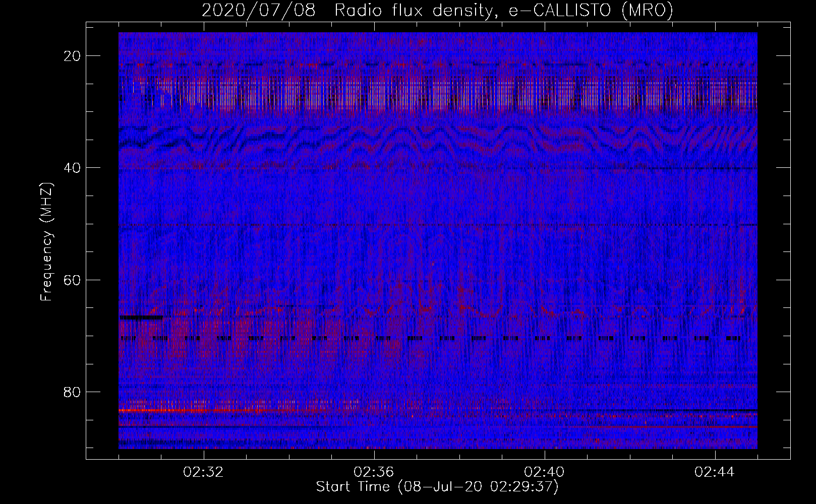Click the 'Start Time (08-Jul-20 02:29:37)' label
816x504 pixels.
coord(437,487)
